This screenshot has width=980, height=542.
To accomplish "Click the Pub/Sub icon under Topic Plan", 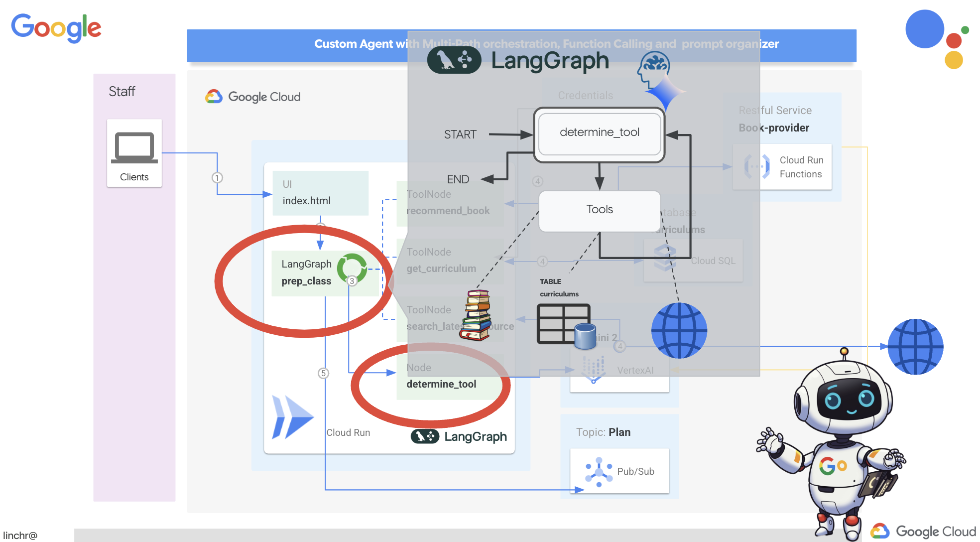I will [x=599, y=471].
